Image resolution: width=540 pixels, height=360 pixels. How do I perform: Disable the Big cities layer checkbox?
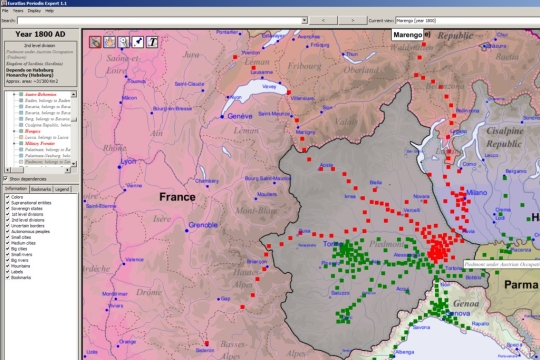tap(7, 249)
